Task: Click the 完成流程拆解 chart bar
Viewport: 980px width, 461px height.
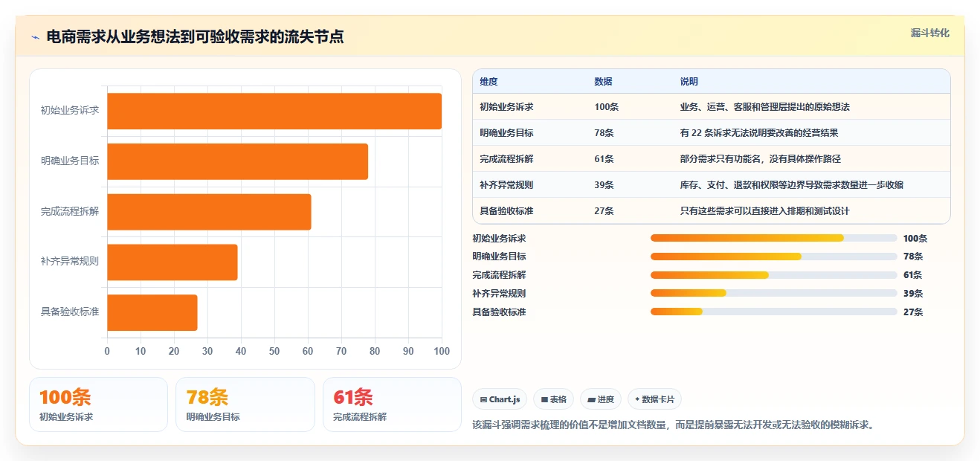Action: 209,212
